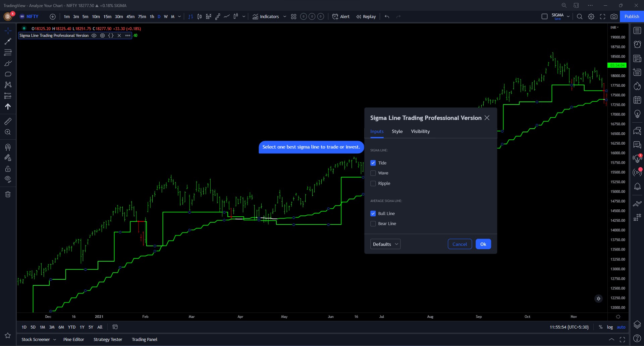This screenshot has width=644, height=346.
Task: Open the alerts clock panel
Action: point(637,44)
